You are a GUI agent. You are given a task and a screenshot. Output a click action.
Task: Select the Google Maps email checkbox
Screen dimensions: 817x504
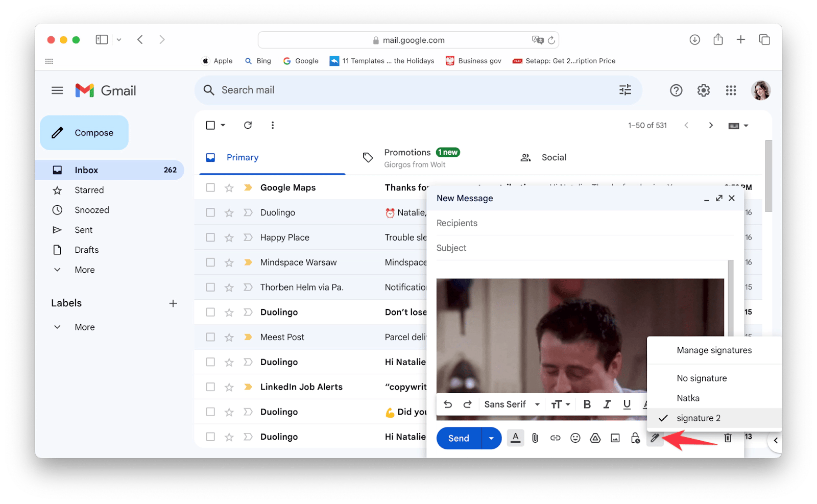pyautogui.click(x=210, y=187)
